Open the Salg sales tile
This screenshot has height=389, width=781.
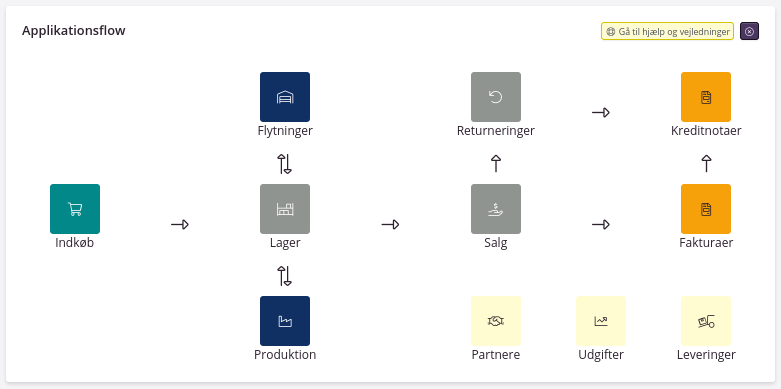[x=496, y=209]
